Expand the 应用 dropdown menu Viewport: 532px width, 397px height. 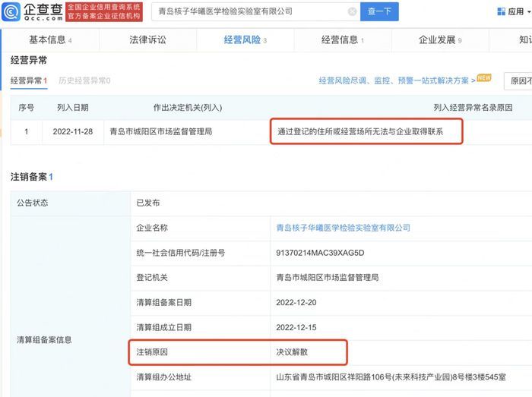[529, 12]
